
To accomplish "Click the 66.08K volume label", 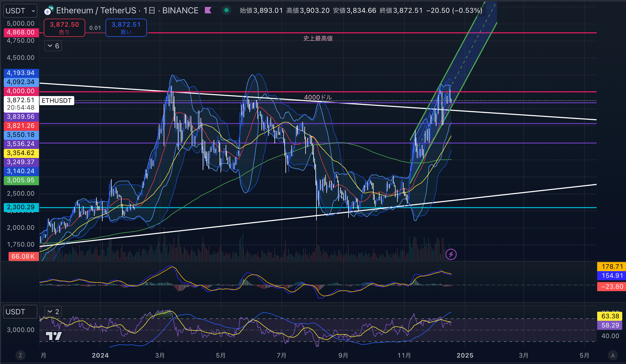I will click(x=24, y=256).
